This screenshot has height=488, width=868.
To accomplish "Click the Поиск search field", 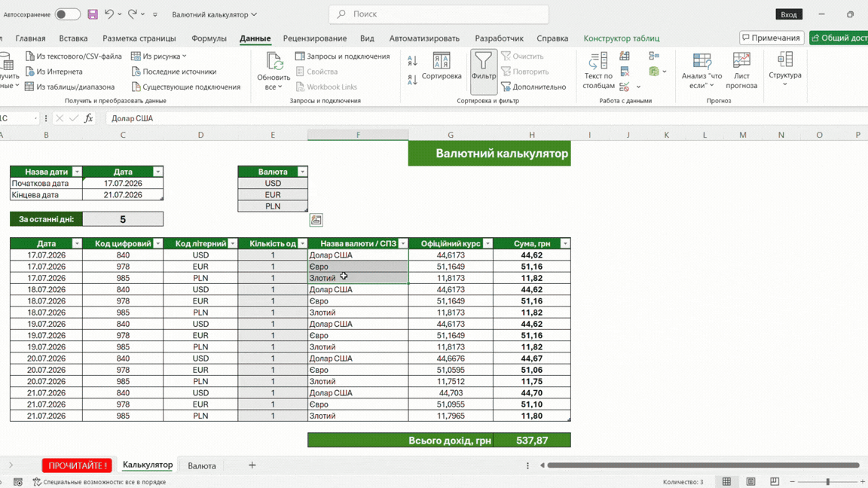I will click(439, 14).
